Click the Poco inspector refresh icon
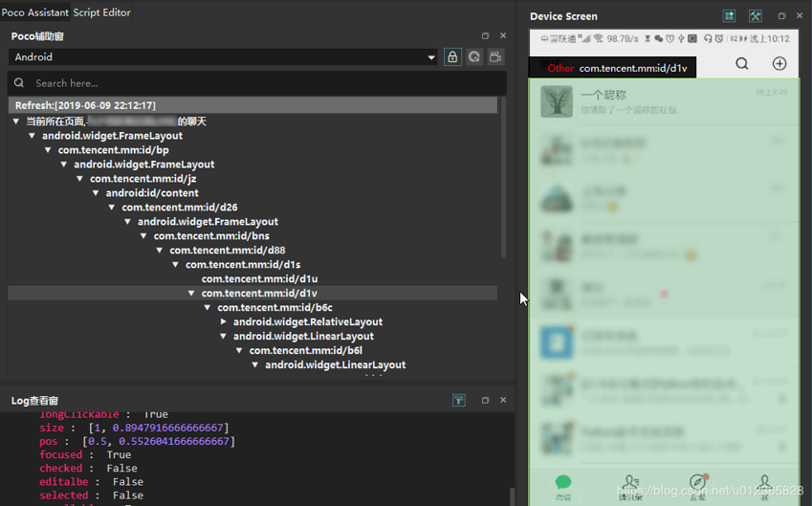 (474, 57)
